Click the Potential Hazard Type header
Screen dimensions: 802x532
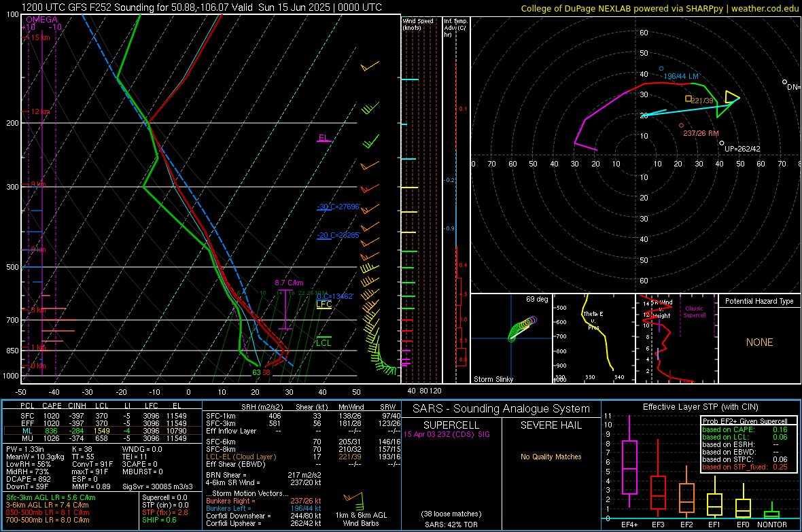[759, 301]
